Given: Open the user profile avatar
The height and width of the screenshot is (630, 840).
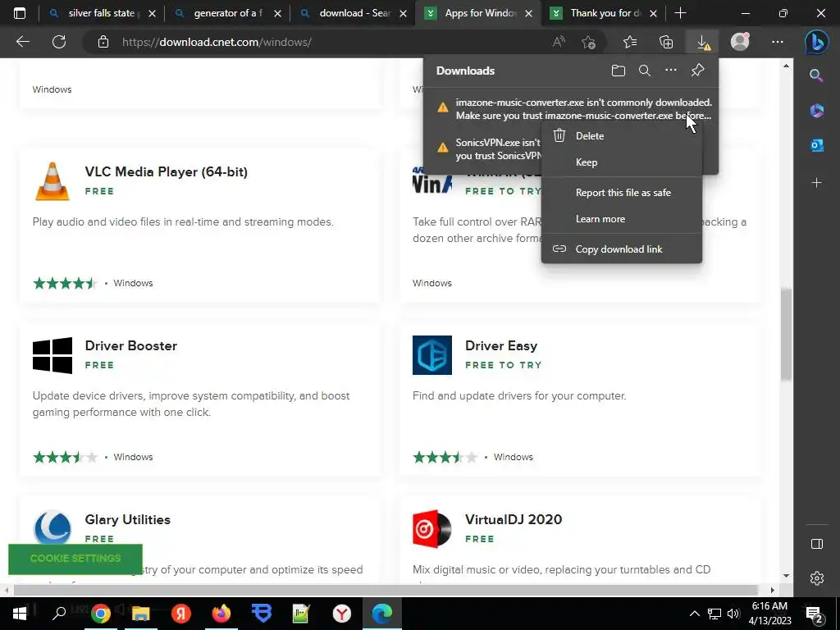Looking at the screenshot, I should (740, 42).
